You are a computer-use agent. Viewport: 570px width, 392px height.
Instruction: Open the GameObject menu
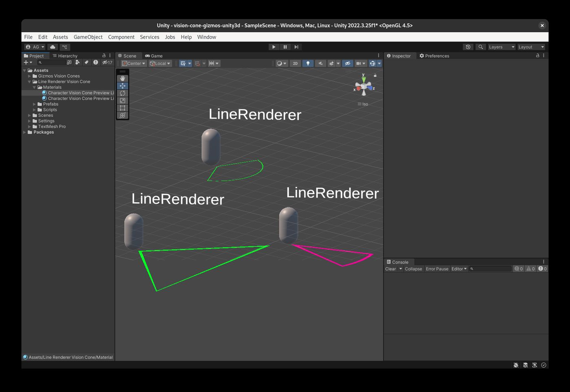coord(88,37)
